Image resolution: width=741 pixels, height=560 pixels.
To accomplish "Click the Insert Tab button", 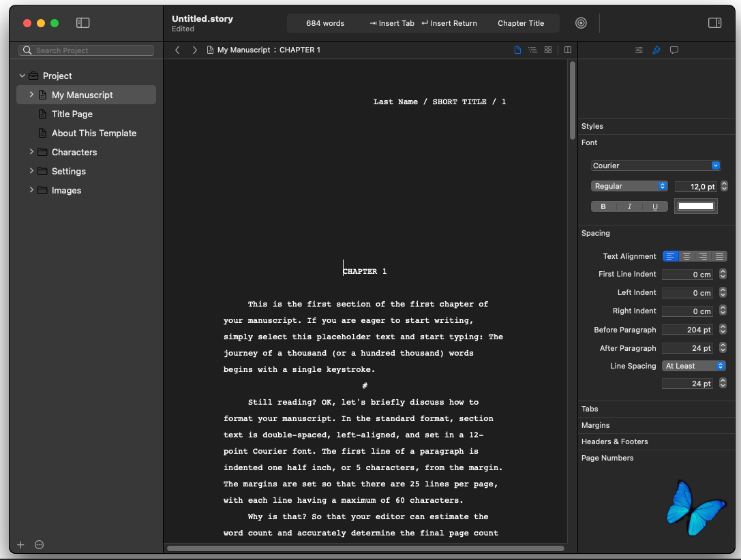I will 392,23.
